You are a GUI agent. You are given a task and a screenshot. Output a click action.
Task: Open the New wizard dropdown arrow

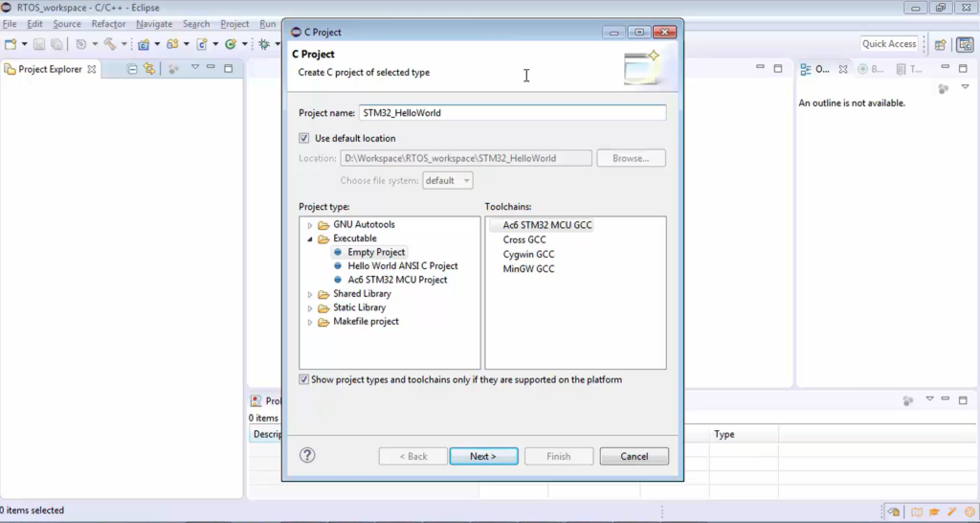[x=24, y=44]
